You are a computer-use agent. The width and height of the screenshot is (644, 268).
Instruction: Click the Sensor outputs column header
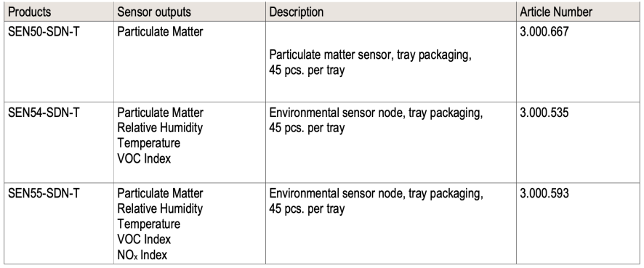pyautogui.click(x=189, y=12)
